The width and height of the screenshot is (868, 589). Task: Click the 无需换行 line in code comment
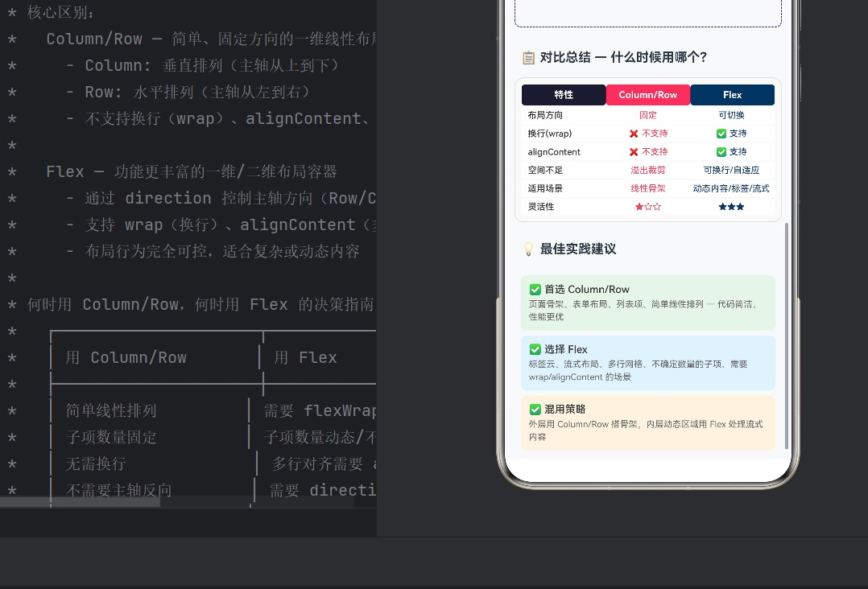click(96, 463)
